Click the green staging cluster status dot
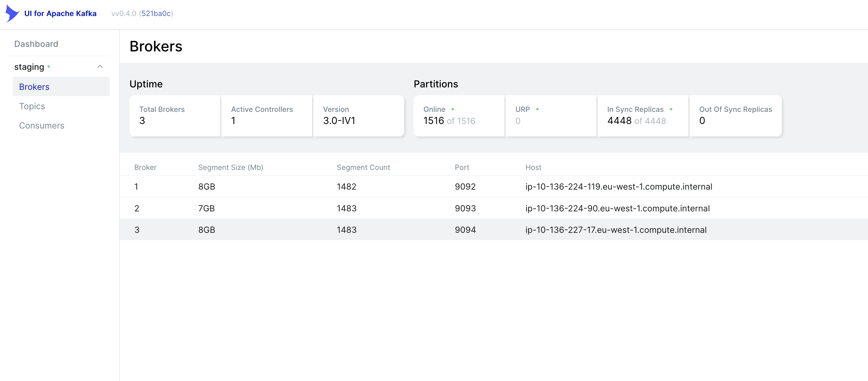 [x=49, y=67]
